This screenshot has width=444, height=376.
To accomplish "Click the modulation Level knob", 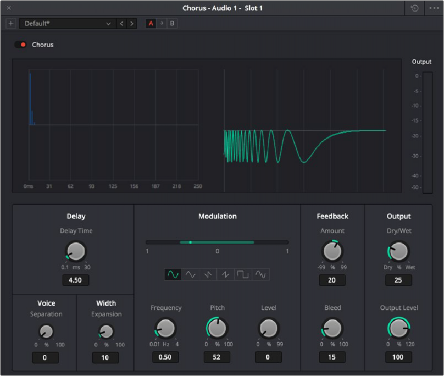I will pyautogui.click(x=268, y=328).
